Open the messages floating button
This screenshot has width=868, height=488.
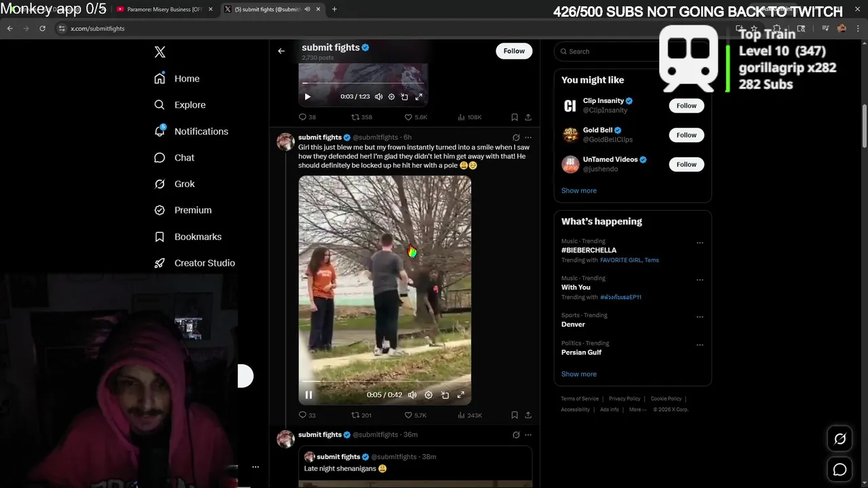[x=840, y=469]
